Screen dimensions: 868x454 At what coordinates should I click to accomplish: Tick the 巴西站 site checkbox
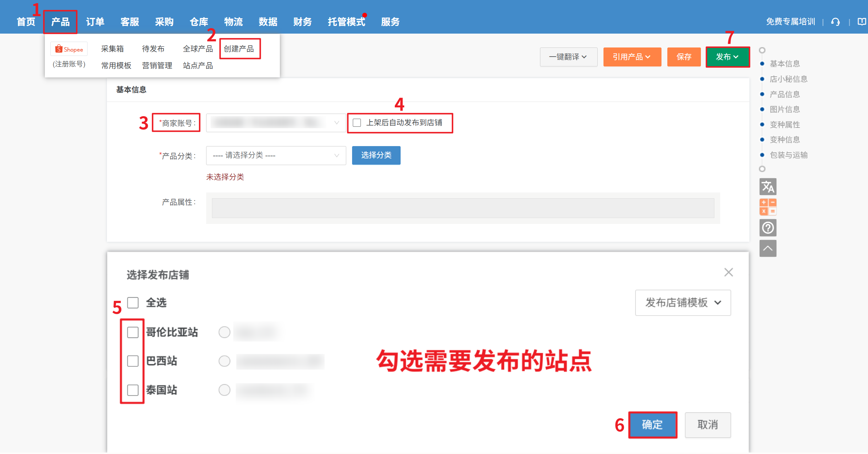tap(133, 361)
